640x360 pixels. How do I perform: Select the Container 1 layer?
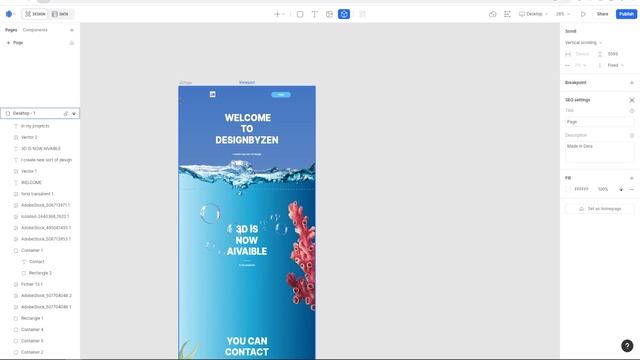31,250
